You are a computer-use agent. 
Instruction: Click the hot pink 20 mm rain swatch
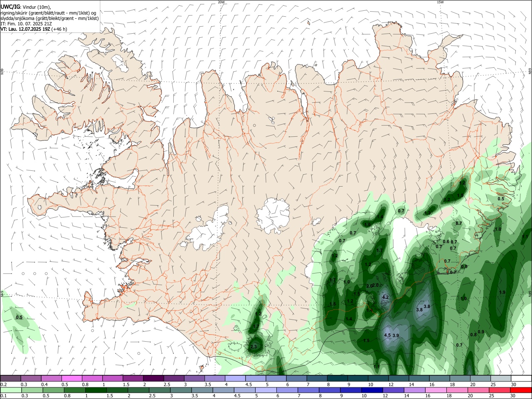(x=478, y=390)
